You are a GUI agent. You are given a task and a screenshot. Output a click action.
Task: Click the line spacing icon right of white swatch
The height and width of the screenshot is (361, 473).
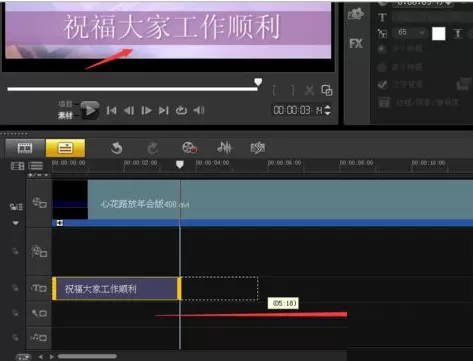coord(458,33)
